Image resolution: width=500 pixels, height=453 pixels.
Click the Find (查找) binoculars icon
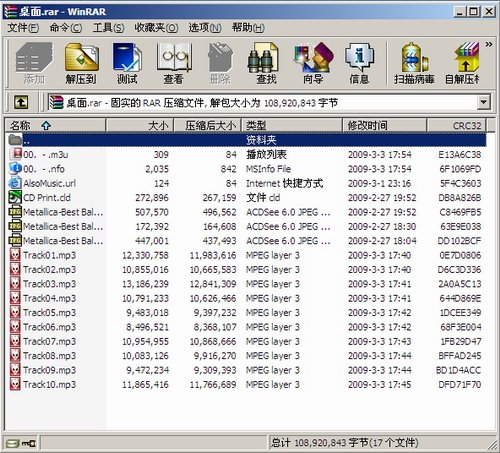pos(263,57)
